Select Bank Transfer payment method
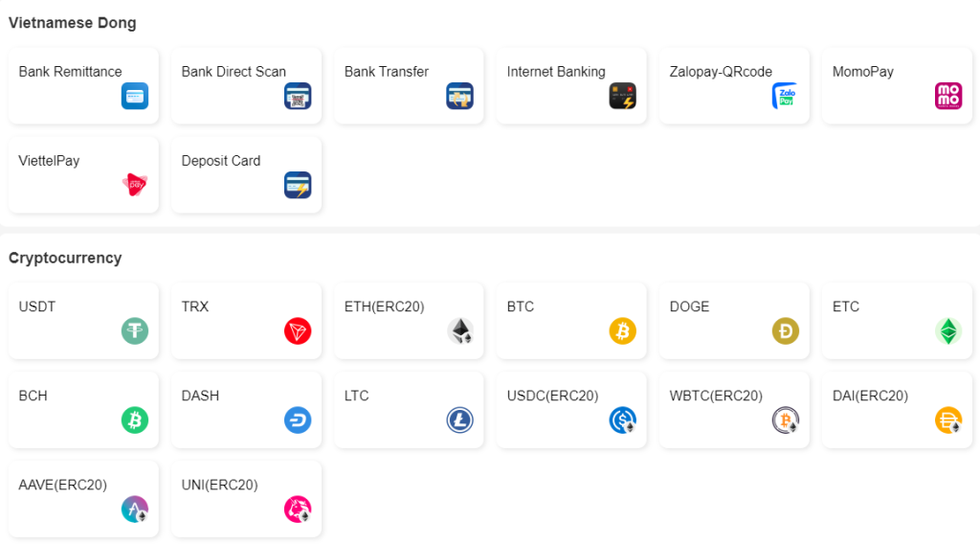Image resolution: width=980 pixels, height=544 pixels. [x=409, y=85]
